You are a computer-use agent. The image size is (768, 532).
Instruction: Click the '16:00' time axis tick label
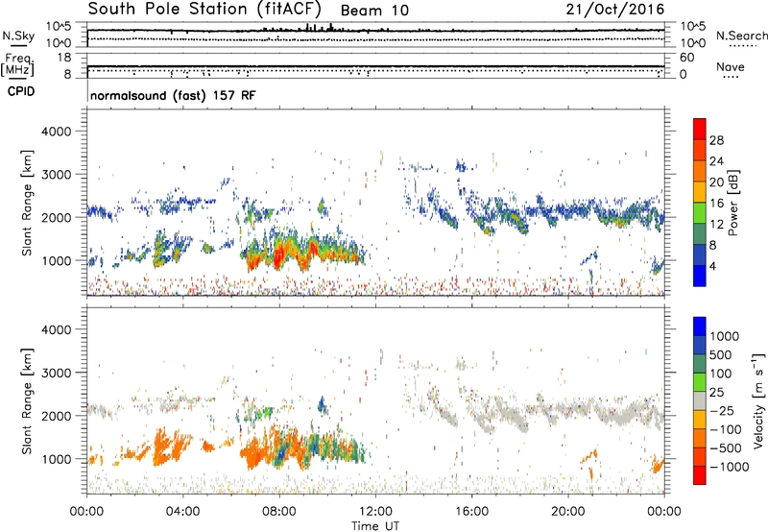pyautogui.click(x=471, y=512)
